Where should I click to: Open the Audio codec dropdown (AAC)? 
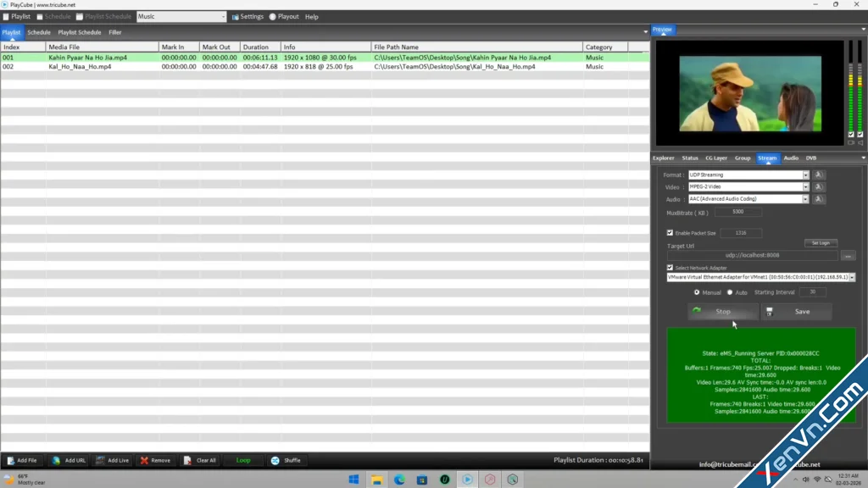tap(805, 199)
